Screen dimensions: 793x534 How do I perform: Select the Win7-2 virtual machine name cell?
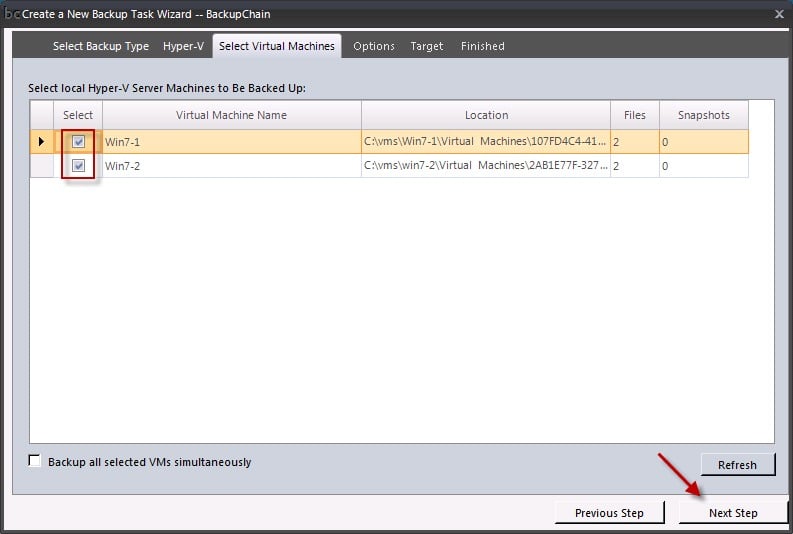[x=232, y=165]
